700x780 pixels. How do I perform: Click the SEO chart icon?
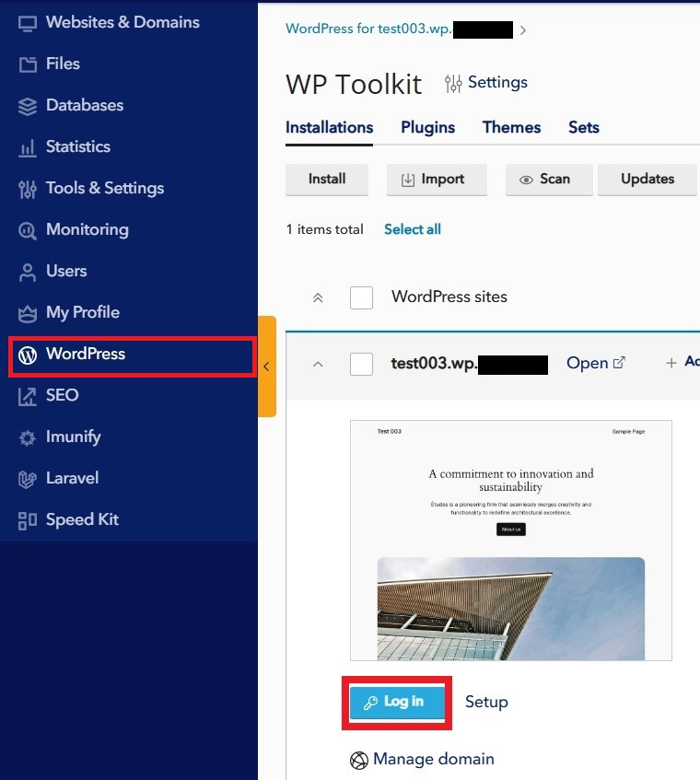click(x=28, y=397)
